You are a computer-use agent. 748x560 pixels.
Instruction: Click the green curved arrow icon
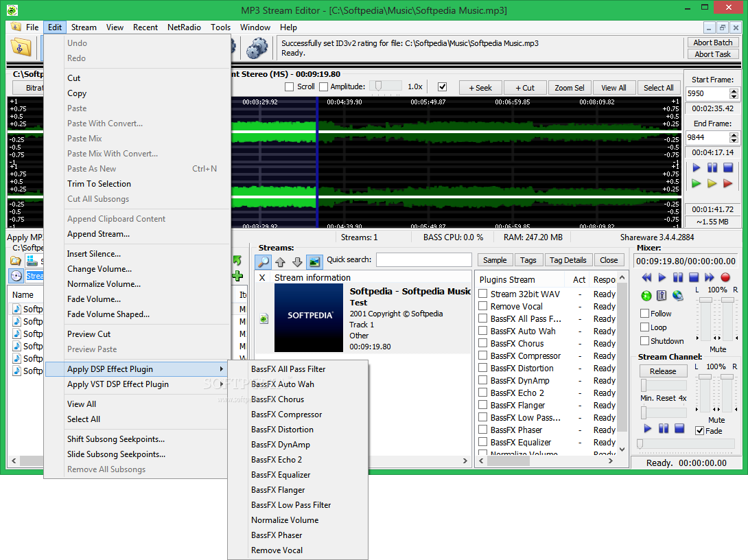237,260
